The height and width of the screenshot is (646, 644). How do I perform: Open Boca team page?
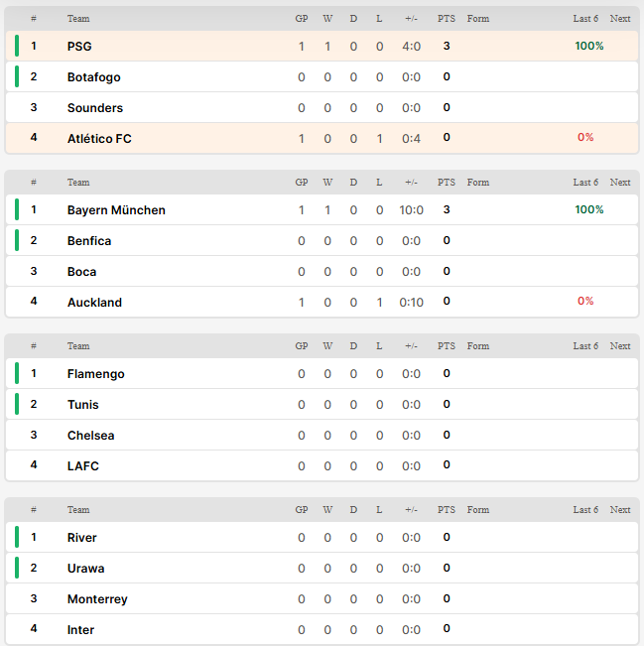pos(82,272)
